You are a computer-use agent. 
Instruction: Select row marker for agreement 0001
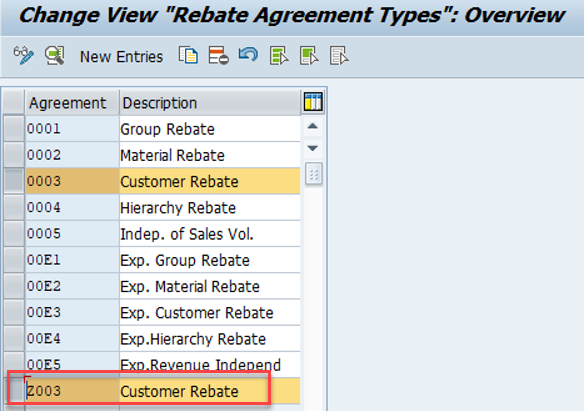pos(14,128)
